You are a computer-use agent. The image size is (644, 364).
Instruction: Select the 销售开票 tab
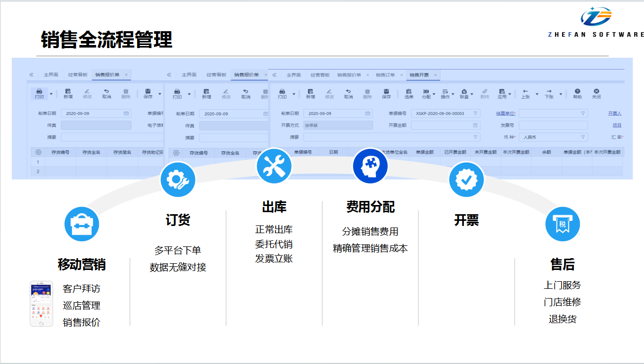(x=419, y=75)
